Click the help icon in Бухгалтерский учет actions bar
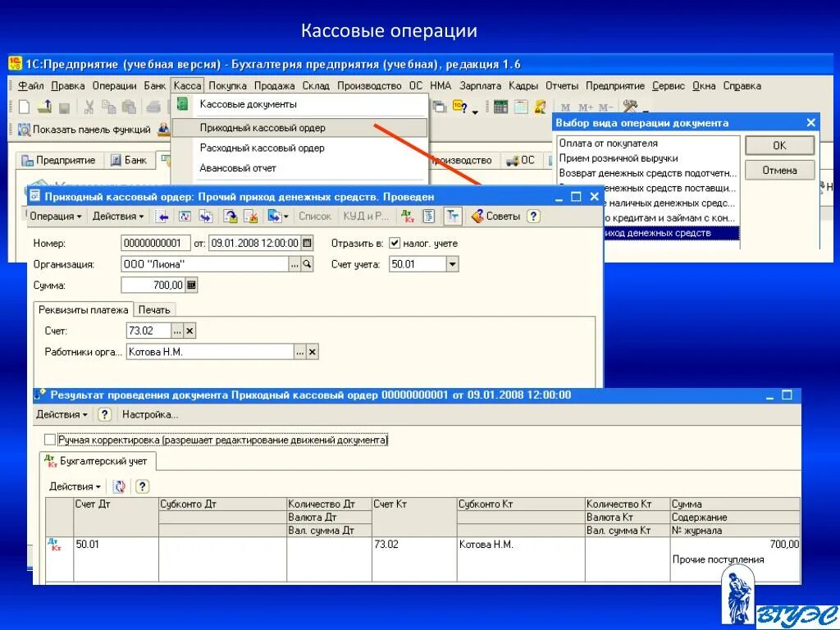The height and width of the screenshot is (630, 840). pos(141,486)
